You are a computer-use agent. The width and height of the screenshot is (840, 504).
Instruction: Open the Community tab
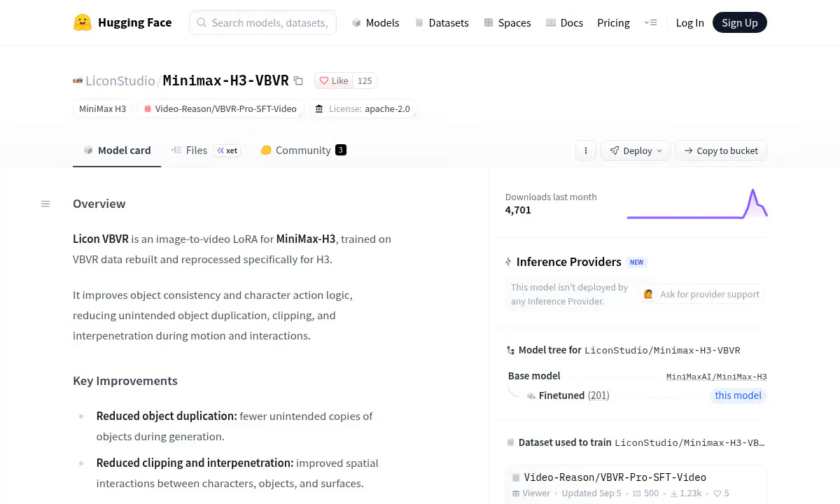click(303, 150)
